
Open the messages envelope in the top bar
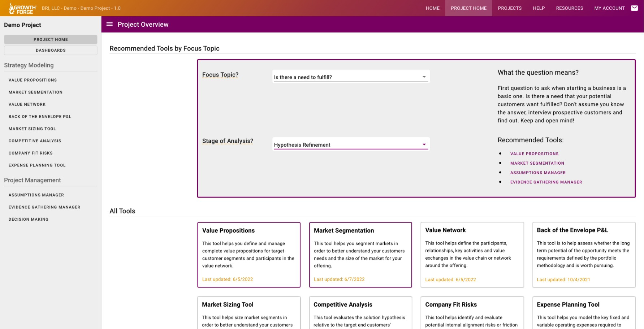click(634, 8)
